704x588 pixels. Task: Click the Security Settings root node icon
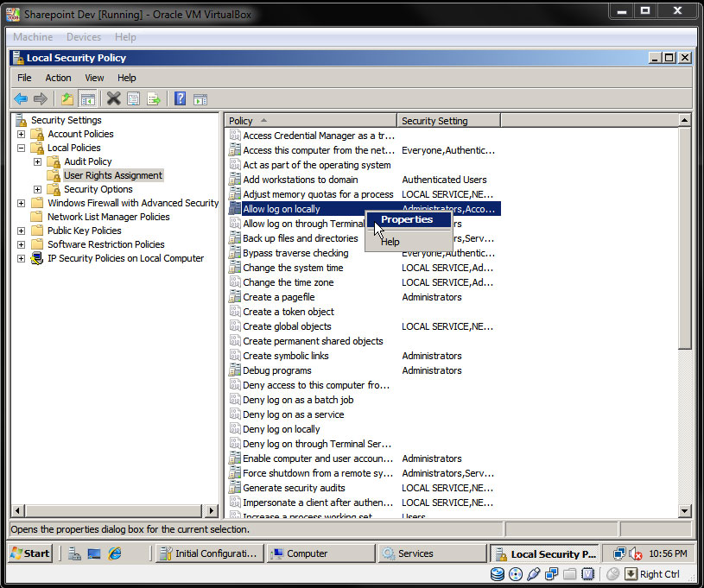pyautogui.click(x=21, y=120)
